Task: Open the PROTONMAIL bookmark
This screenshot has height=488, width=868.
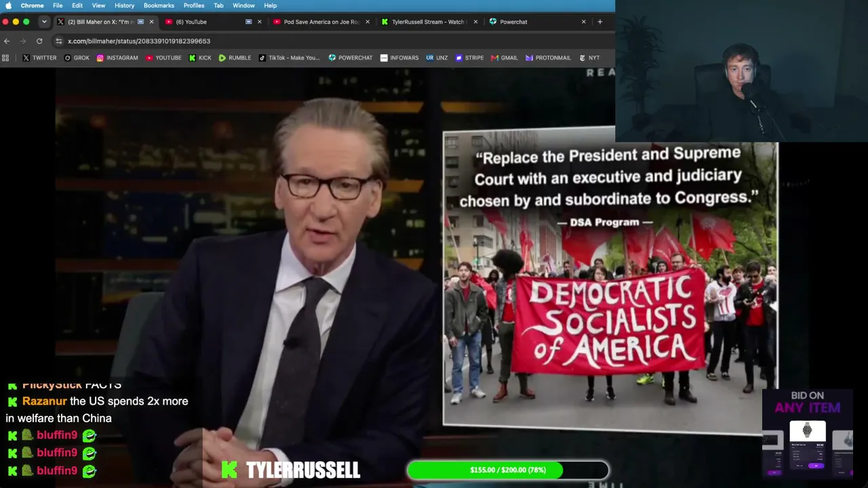Action: pos(548,58)
